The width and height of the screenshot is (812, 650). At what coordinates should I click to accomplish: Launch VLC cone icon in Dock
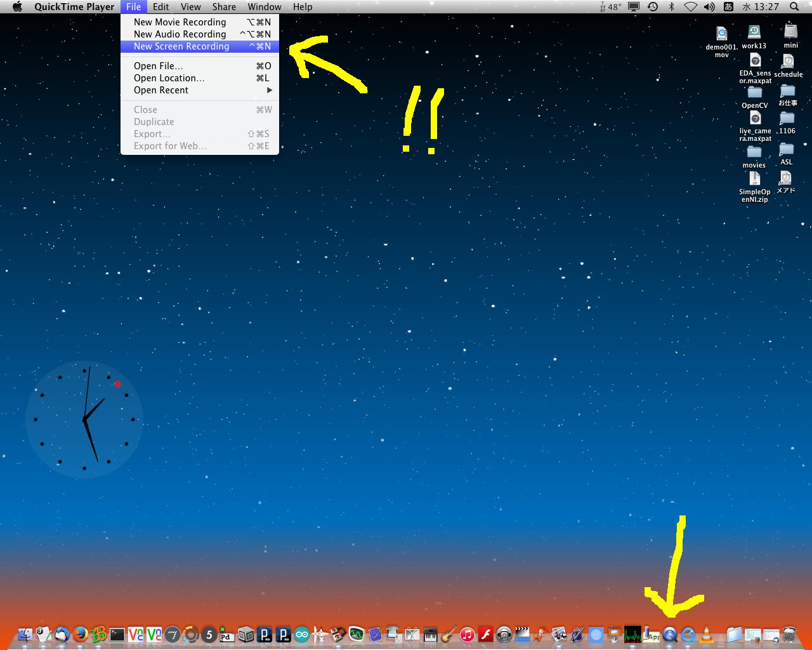706,634
